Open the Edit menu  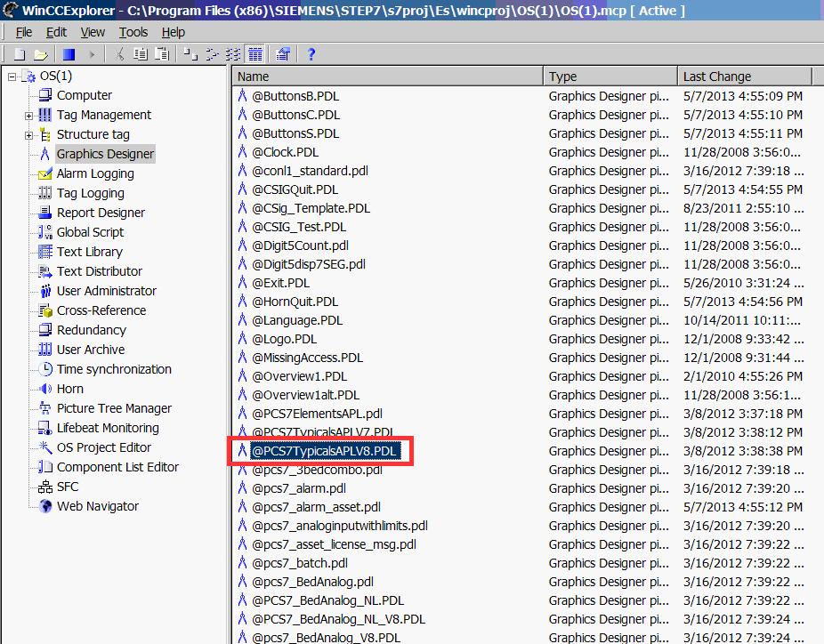pos(56,33)
